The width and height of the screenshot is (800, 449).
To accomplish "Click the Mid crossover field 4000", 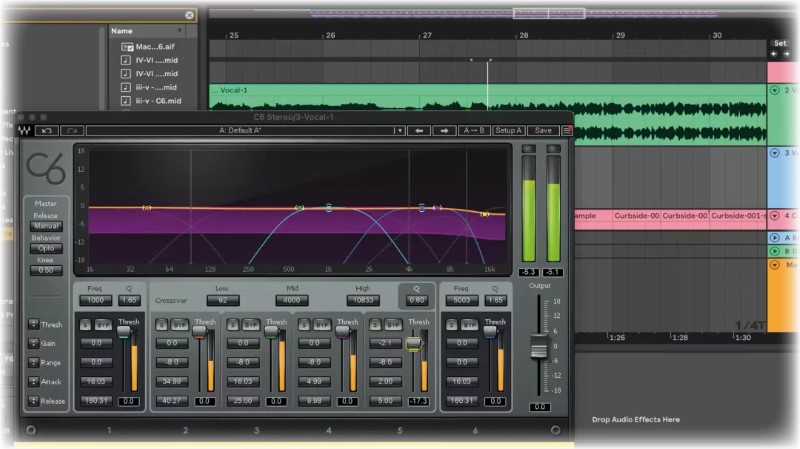I will [291, 301].
